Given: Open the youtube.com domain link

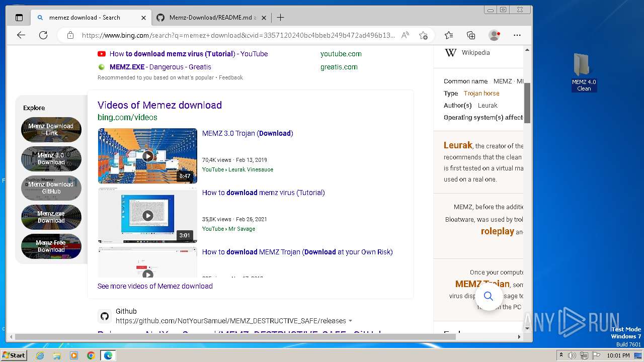Looking at the screenshot, I should pyautogui.click(x=341, y=54).
